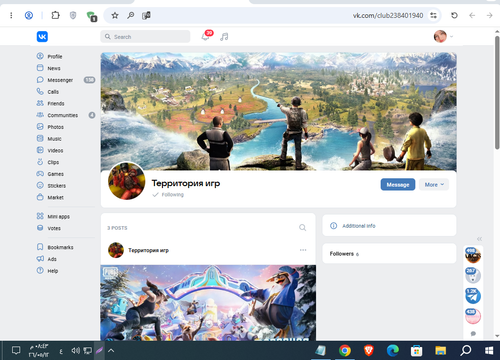Click the VK logo icon

pyautogui.click(x=42, y=36)
